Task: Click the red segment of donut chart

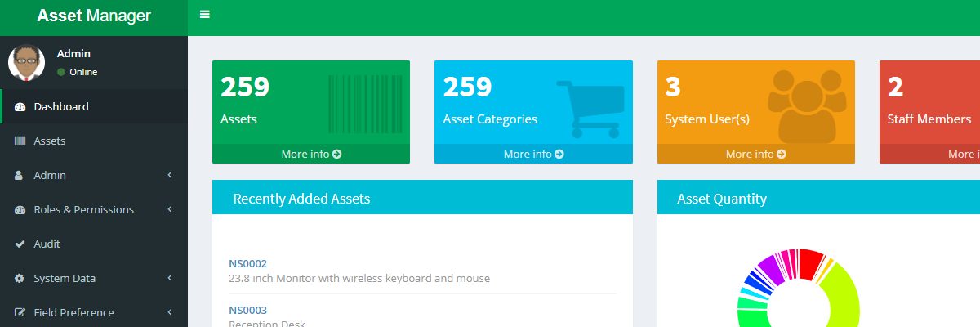Action: coord(810,262)
